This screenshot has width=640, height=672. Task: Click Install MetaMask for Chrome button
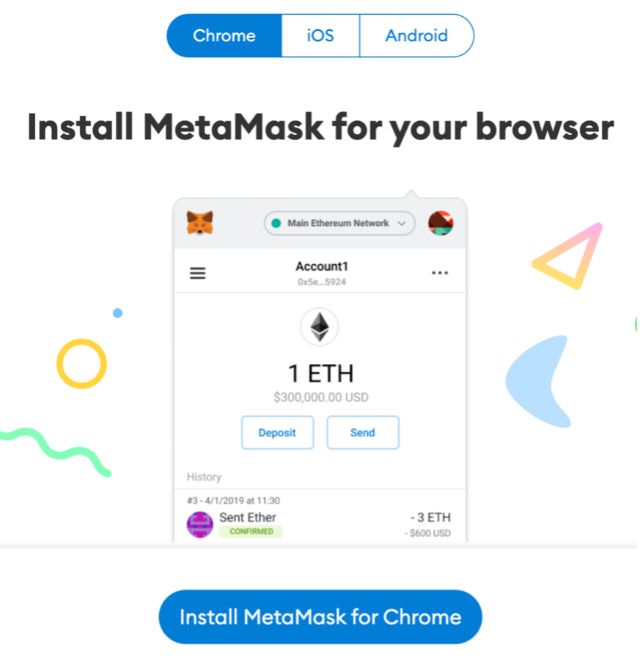[x=320, y=617]
